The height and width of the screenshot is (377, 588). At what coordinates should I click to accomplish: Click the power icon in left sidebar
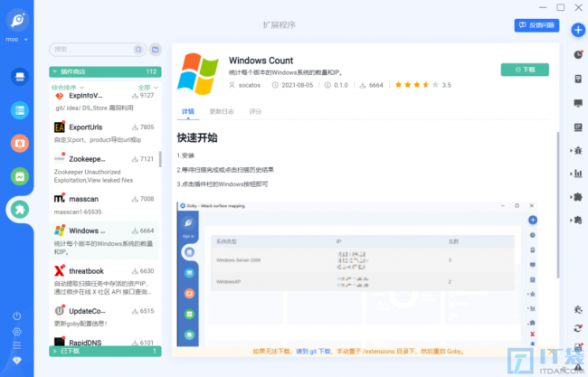(x=17, y=316)
